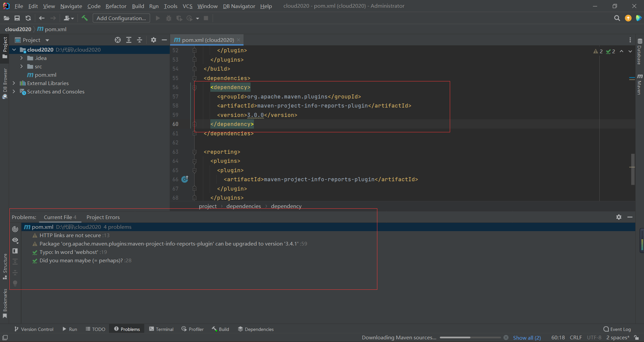Open the Refactor menu
Image resolution: width=644 pixels, height=342 pixels.
[x=116, y=6]
